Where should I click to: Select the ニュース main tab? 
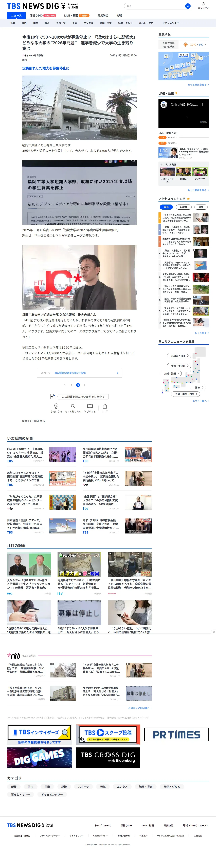[x=16, y=16]
